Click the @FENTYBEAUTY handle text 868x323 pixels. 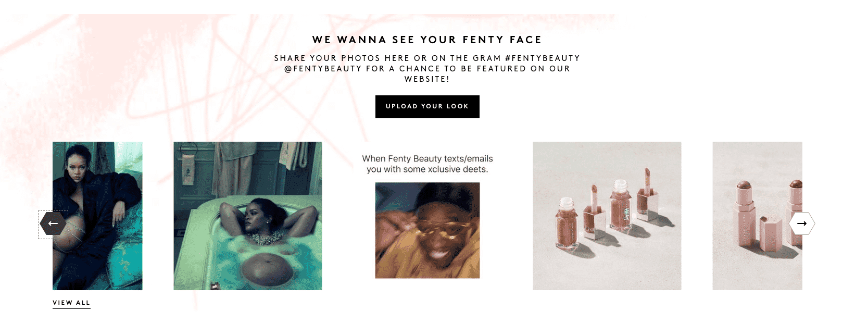coord(323,69)
